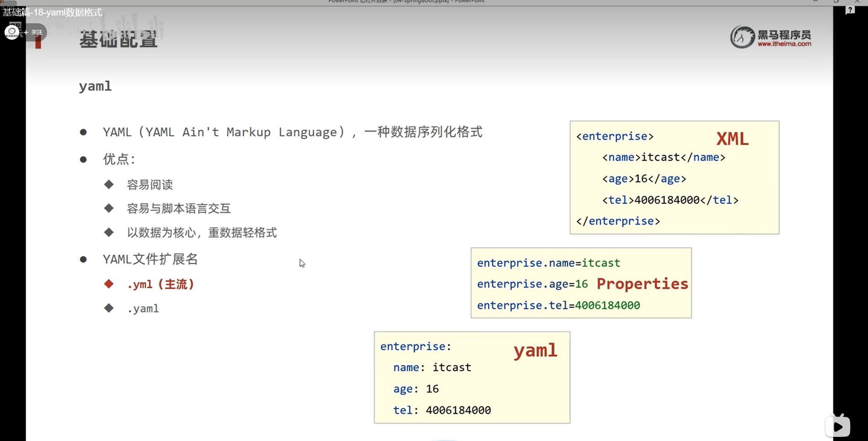Open the uploader's round avatar
Screen dimensions: 868x441
coord(12,32)
